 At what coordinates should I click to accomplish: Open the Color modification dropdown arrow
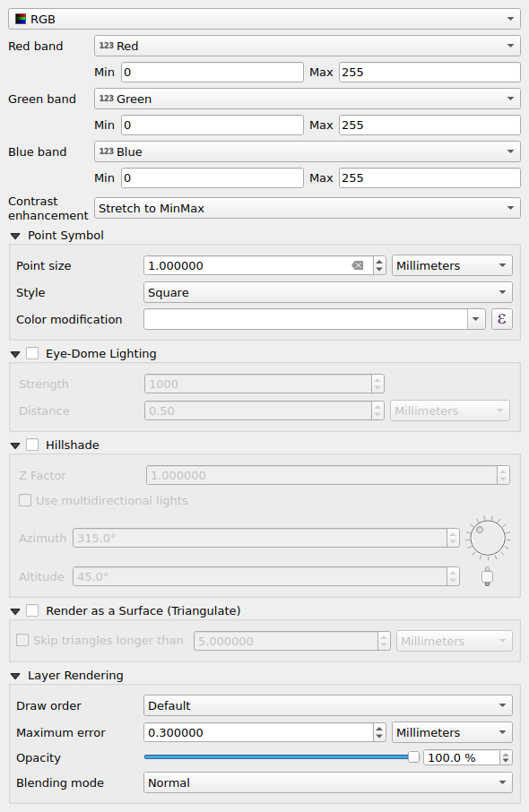tap(475, 320)
